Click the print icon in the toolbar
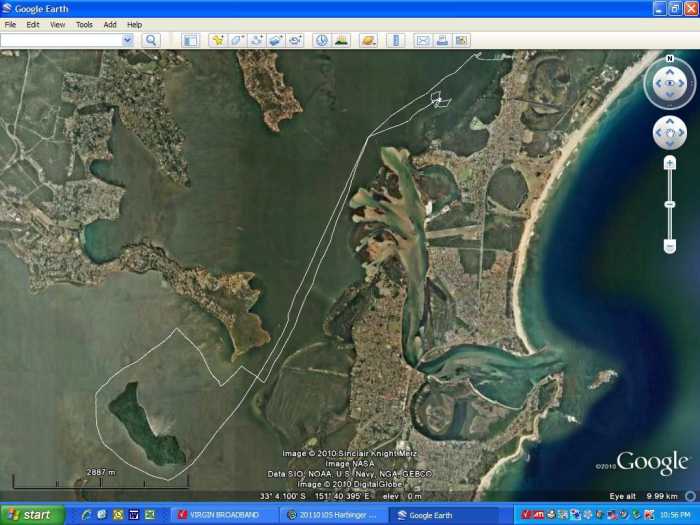Screen dimensions: 700x525 point(441,40)
